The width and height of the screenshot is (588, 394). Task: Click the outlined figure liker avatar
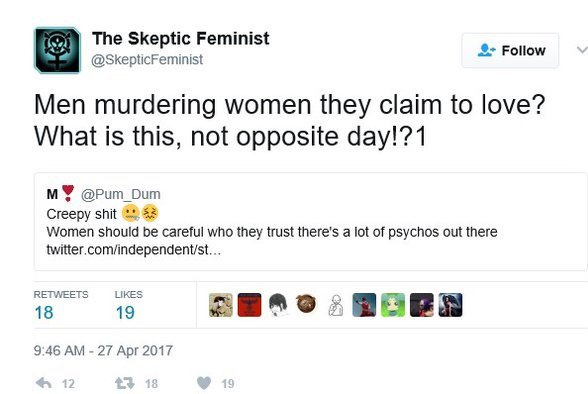pos(335,305)
